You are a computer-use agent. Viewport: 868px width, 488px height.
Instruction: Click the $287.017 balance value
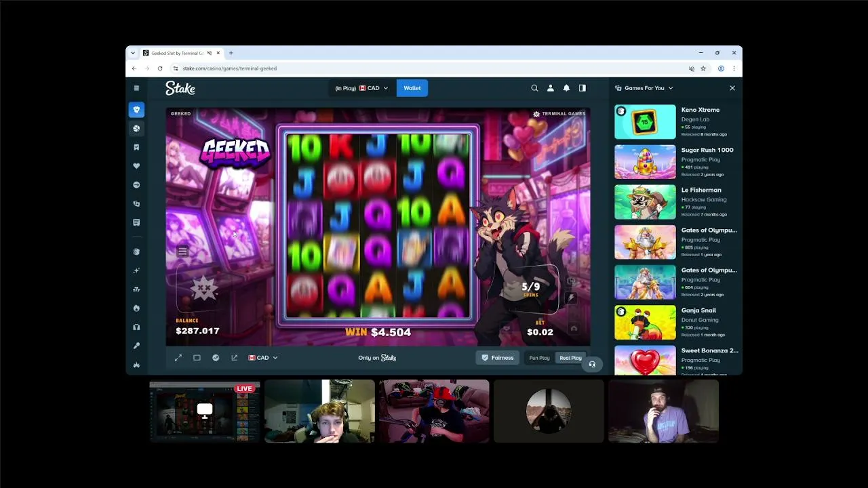(x=197, y=331)
